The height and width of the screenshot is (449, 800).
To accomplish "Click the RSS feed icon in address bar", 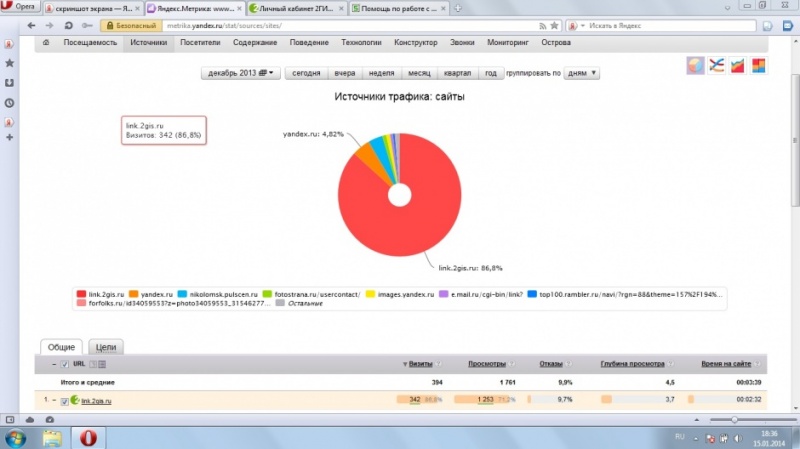I will [x=542, y=26].
